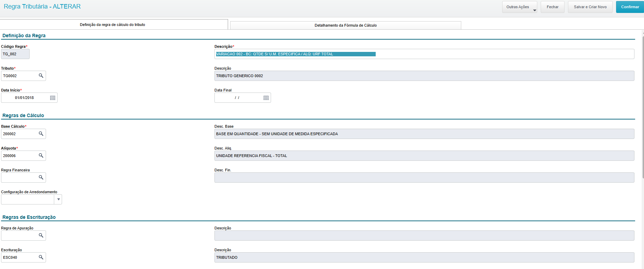The image size is (644, 269).
Task: Open Regra Financeira search magnifier
Action: pyautogui.click(x=41, y=178)
